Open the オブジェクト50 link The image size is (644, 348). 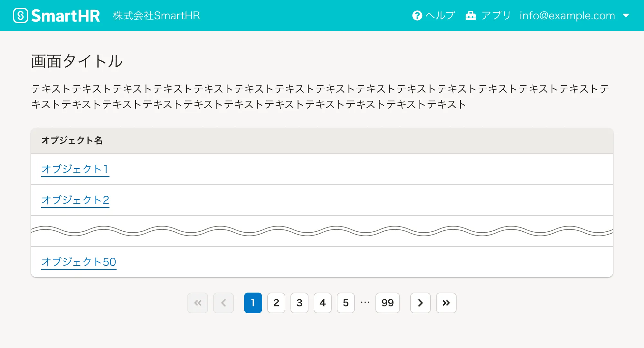(79, 262)
